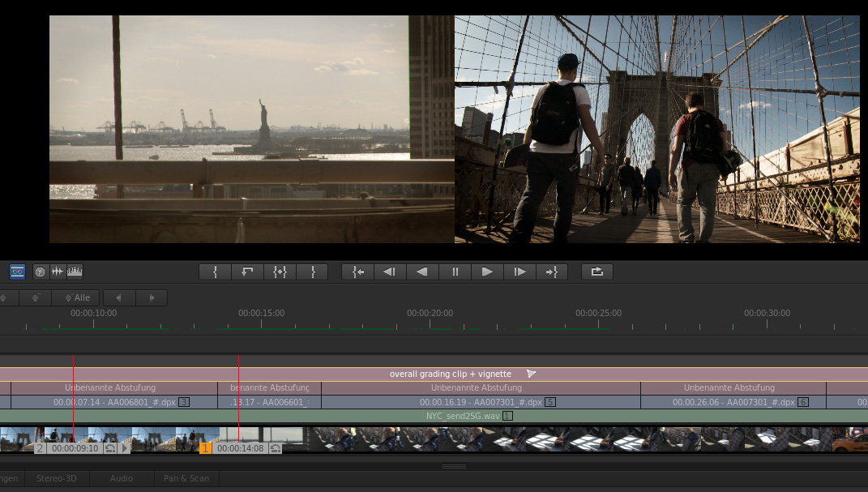Open the Stereo-3D tab
Image resolution: width=868 pixels, height=492 pixels.
point(56,478)
